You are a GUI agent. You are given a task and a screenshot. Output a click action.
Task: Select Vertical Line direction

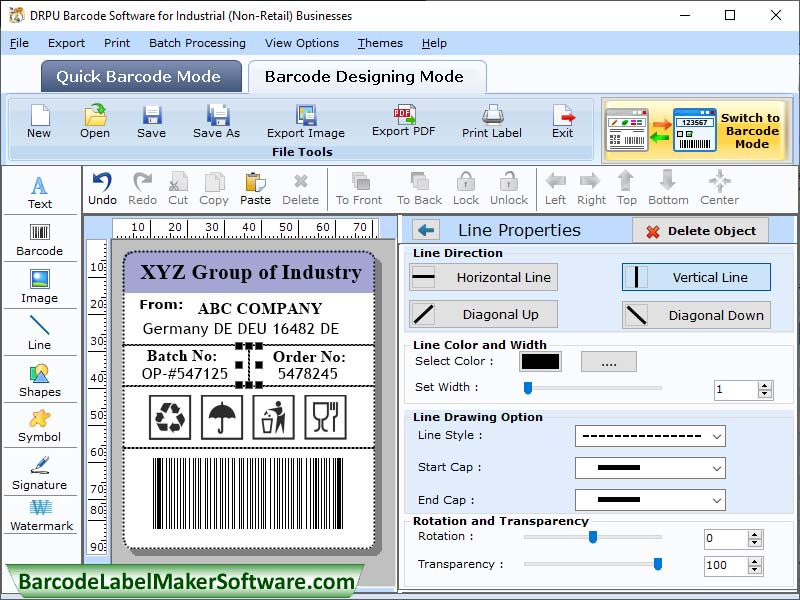[x=696, y=277]
